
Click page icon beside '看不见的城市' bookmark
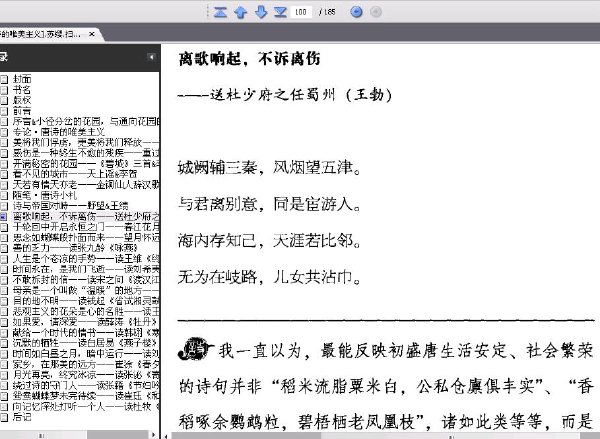(4, 175)
